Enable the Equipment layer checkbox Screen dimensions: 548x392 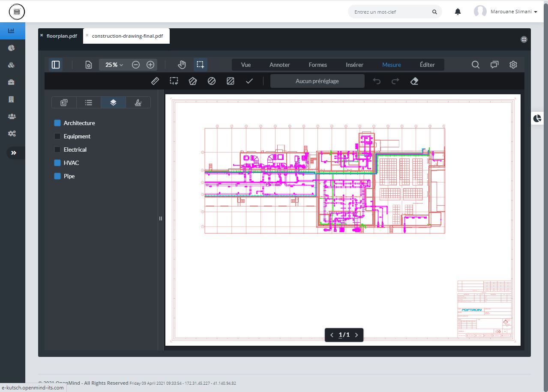click(x=57, y=136)
